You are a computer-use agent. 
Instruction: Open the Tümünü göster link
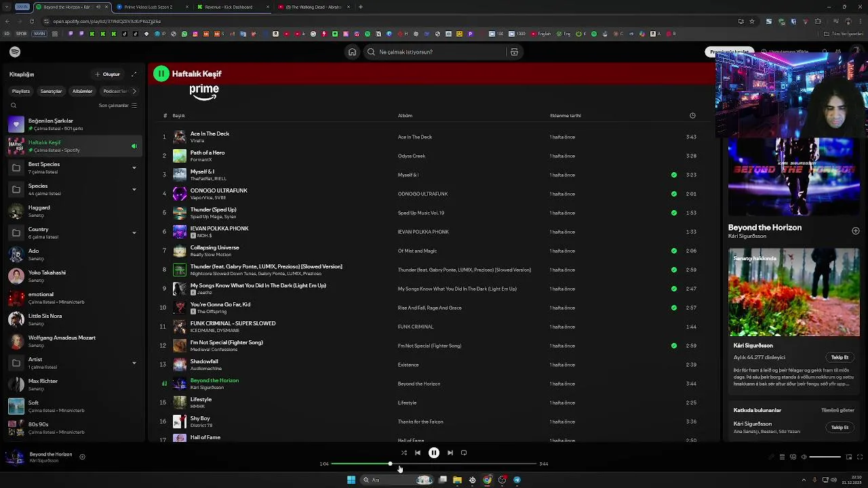tap(837, 410)
